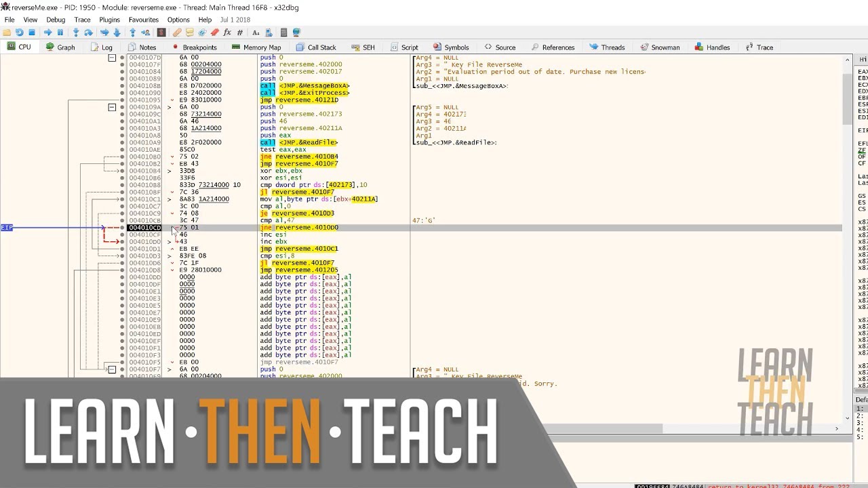Switch to the Call Stack tab
868x488 pixels.
click(315, 47)
